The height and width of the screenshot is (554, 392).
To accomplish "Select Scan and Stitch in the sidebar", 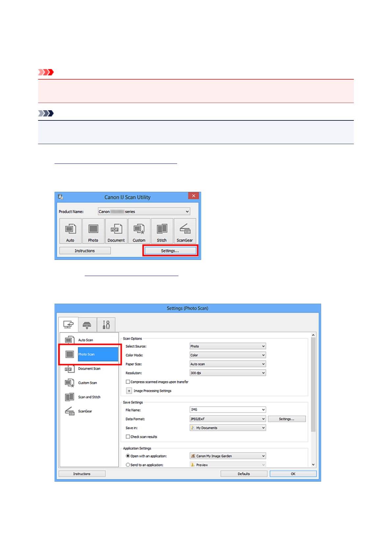I will tap(89, 397).
